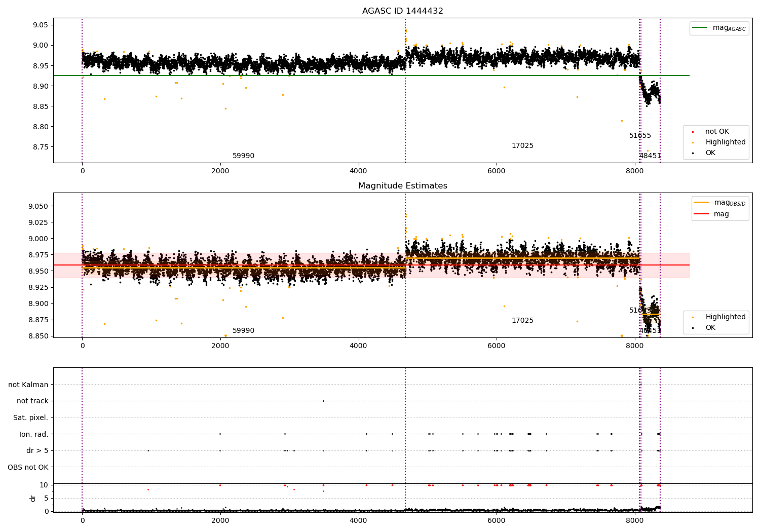
Task: Click the 8.85 y-tick of the top plot
Action: click(x=40, y=106)
